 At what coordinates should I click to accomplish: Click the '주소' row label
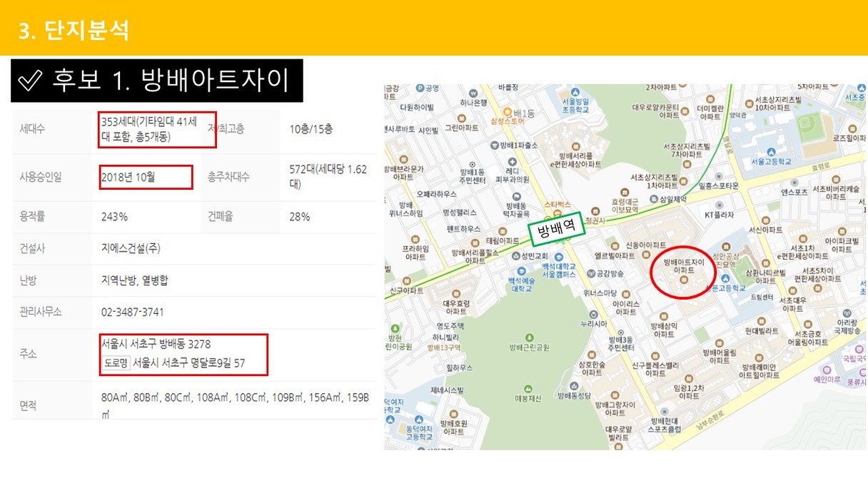pos(28,354)
